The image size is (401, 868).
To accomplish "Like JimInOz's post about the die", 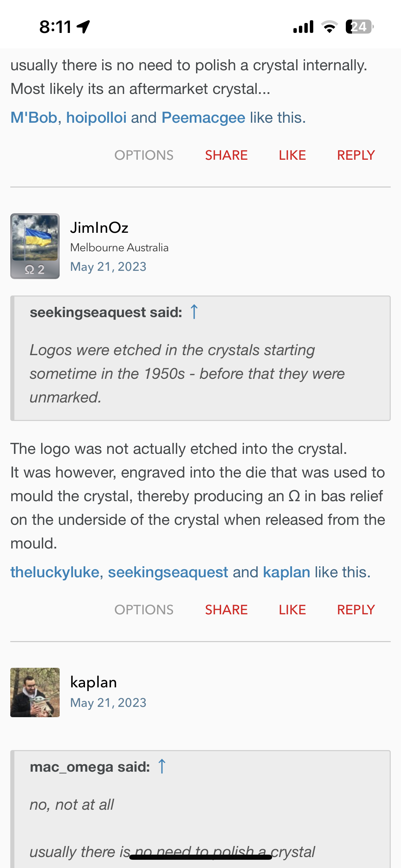I will (x=292, y=610).
